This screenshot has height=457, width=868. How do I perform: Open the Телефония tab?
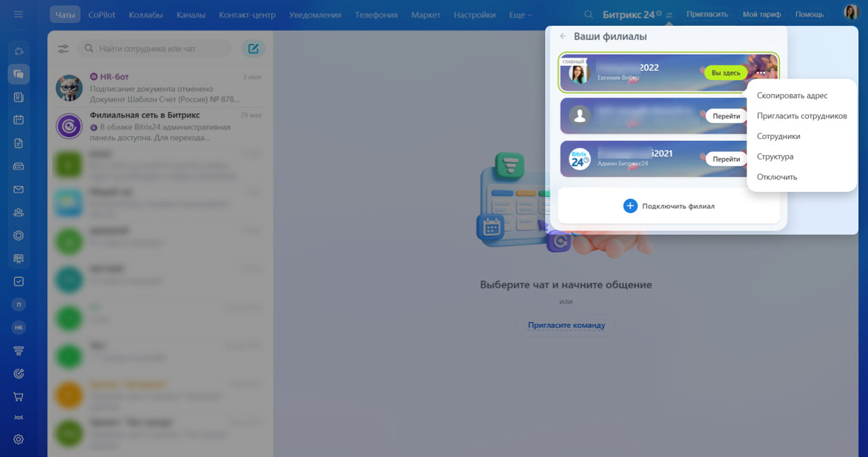click(376, 14)
